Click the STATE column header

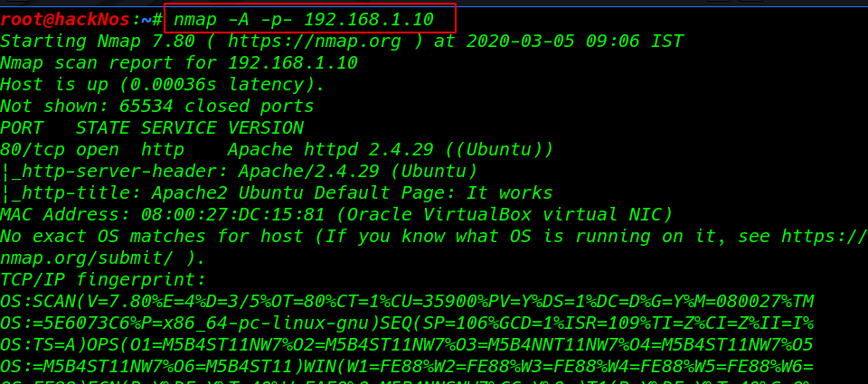(103, 127)
